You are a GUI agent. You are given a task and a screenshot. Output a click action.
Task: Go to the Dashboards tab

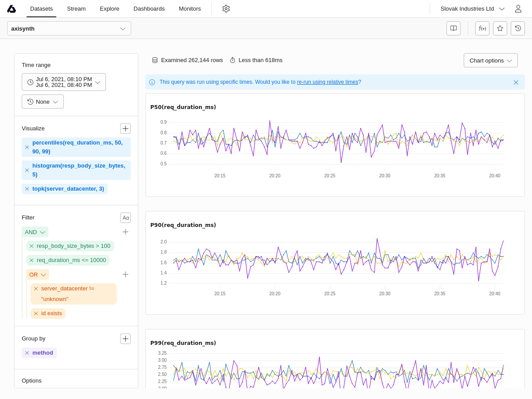coord(149,9)
